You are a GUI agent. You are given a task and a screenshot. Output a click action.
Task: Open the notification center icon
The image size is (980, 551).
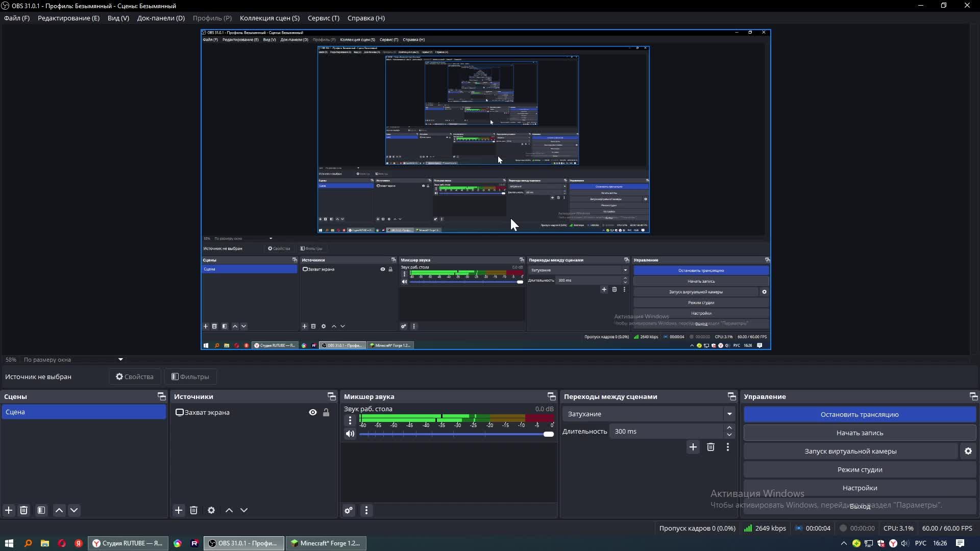[x=960, y=543]
